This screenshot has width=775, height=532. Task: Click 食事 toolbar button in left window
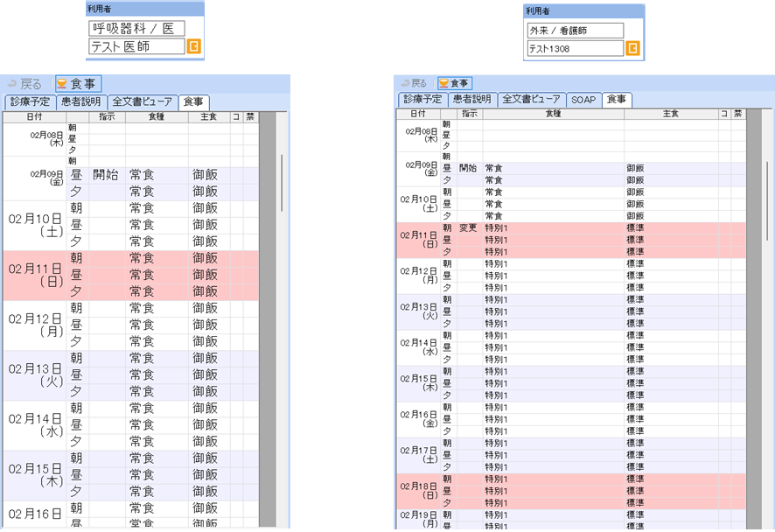(78, 83)
